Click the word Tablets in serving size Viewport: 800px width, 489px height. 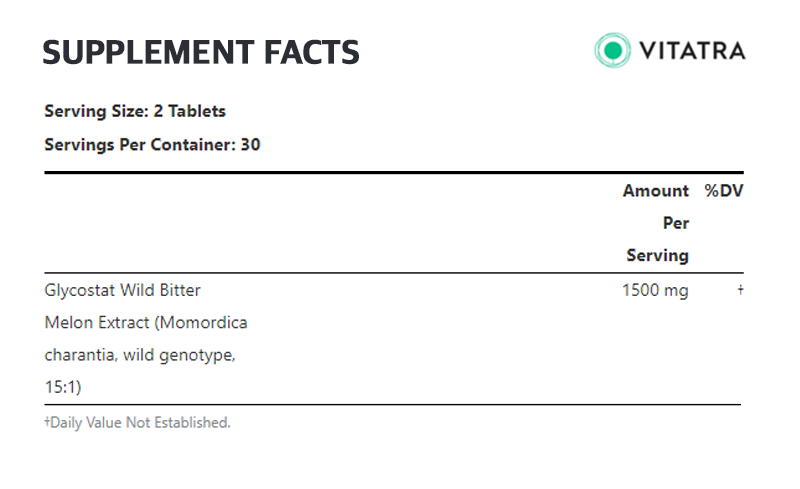(x=197, y=111)
